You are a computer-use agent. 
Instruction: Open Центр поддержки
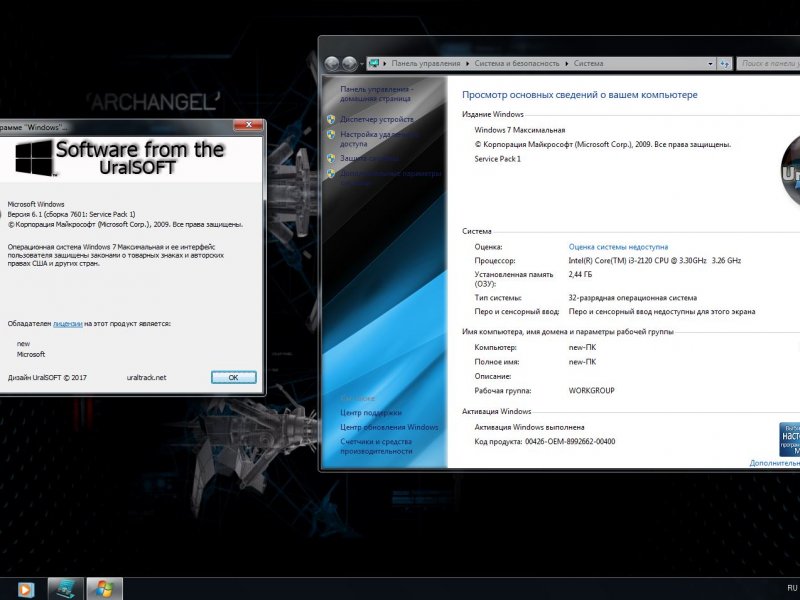point(371,413)
